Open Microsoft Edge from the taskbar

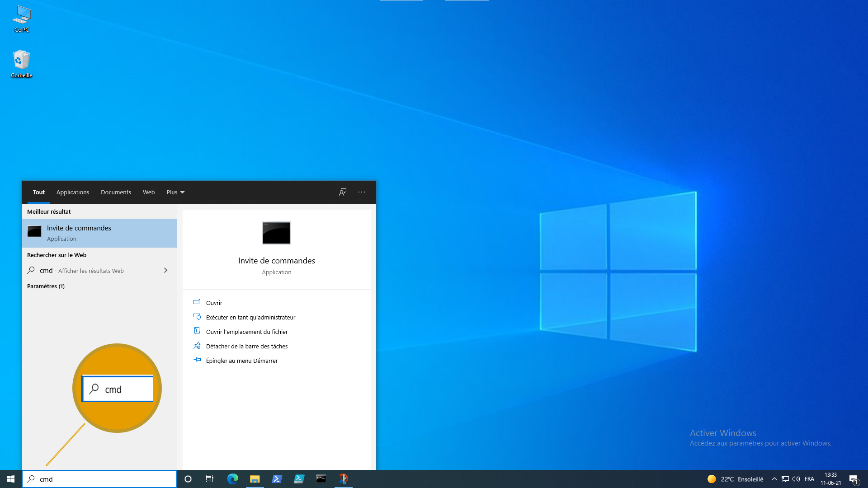pos(233,479)
